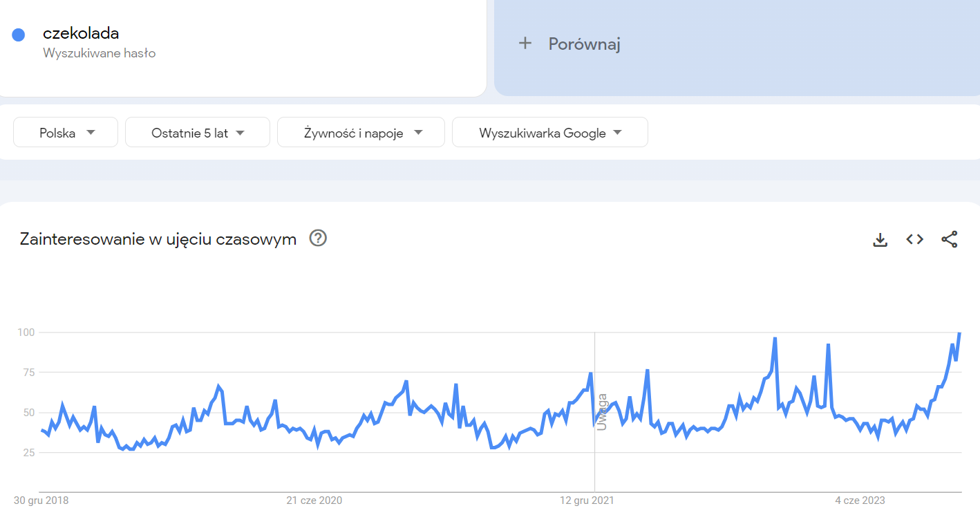Click the 12 gru 2021 axis label
The image size is (980, 524).
[x=587, y=500]
